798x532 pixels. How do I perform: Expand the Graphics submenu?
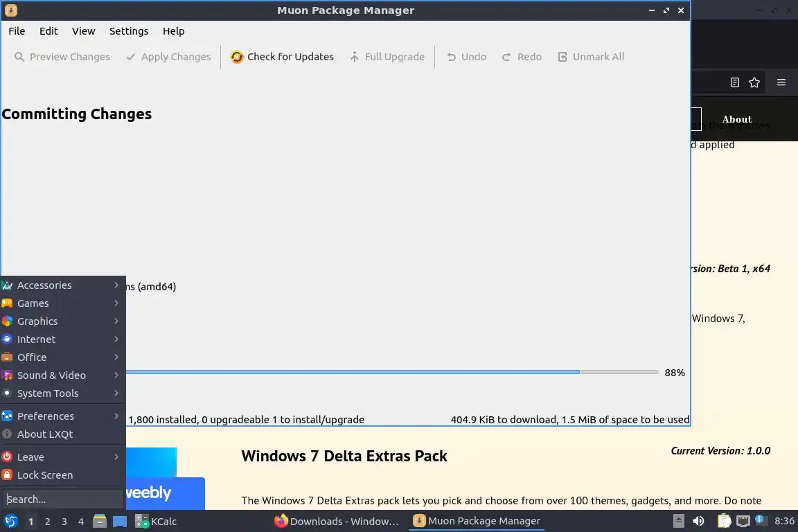(62, 321)
